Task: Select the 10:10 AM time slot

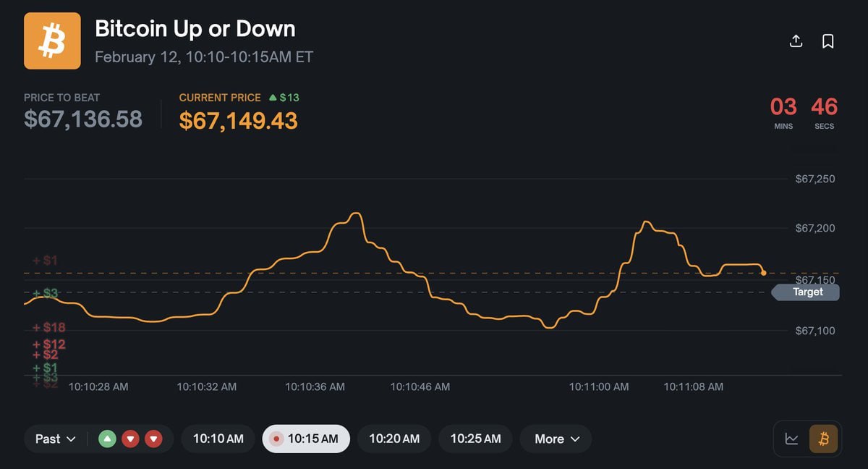Action: point(218,439)
